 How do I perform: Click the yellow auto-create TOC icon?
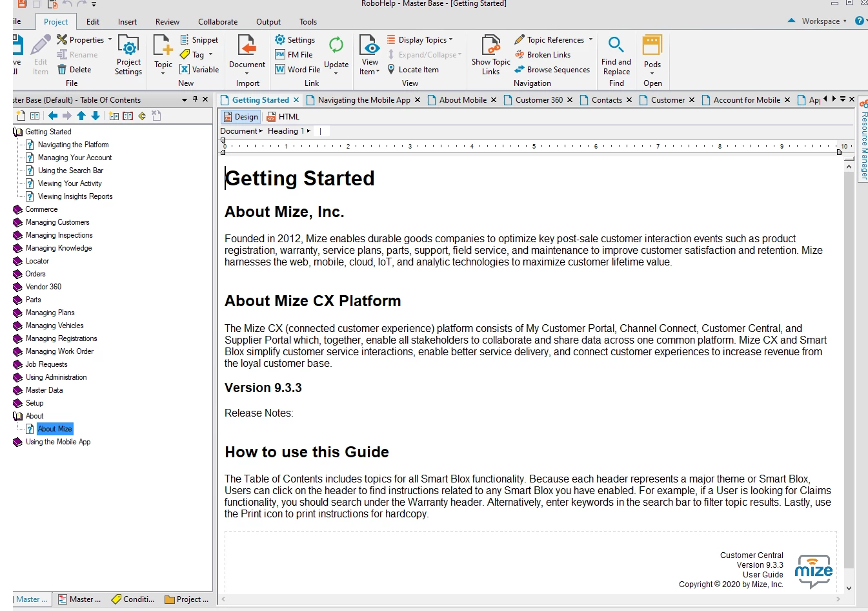coord(142,116)
